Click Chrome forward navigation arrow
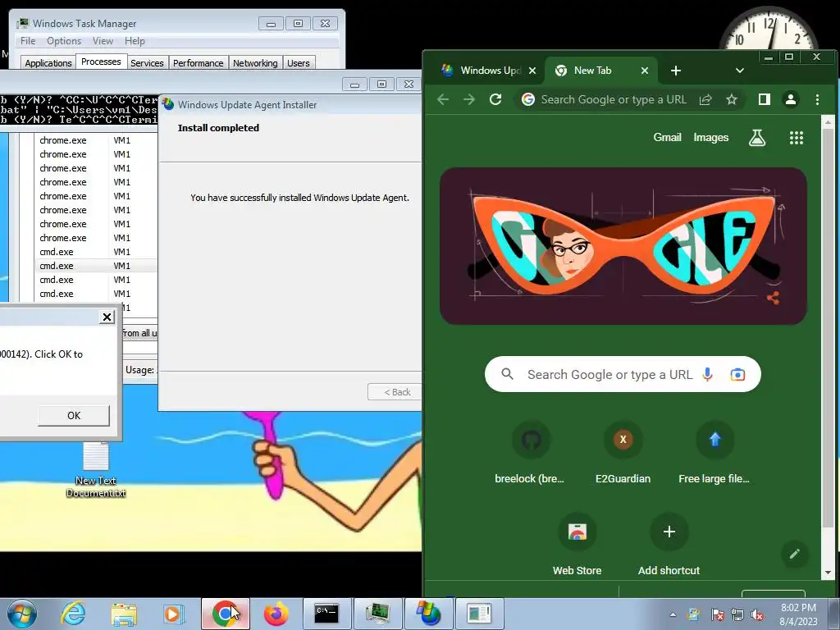This screenshot has width=840, height=630. point(469,99)
